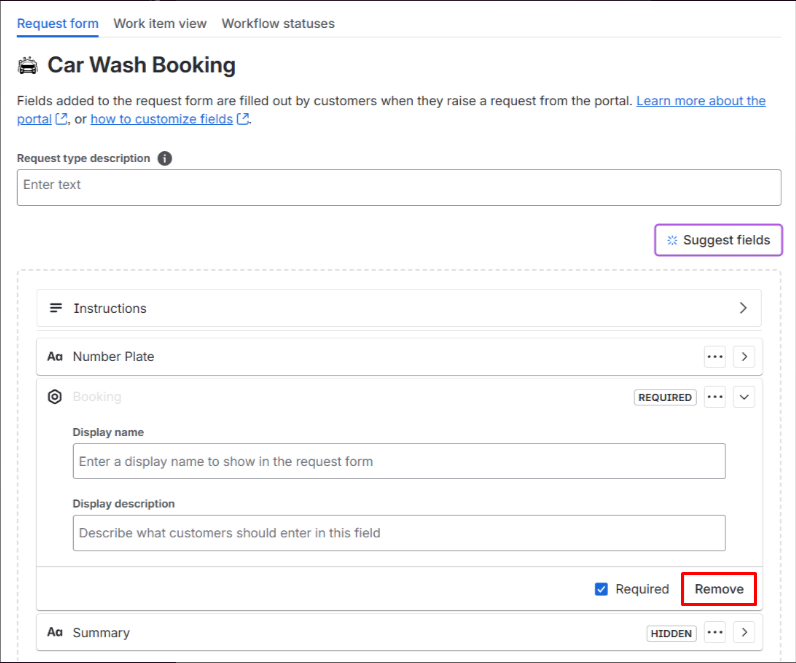Switch to the Work item view tab
The image size is (796, 663).
point(160,23)
